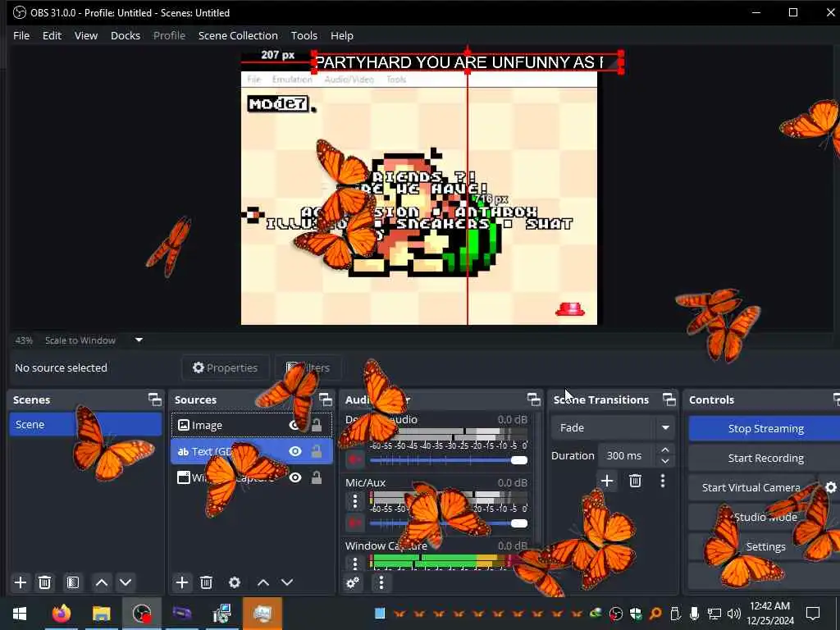
Task: Click Windows Security shield tray icon
Action: point(636,614)
